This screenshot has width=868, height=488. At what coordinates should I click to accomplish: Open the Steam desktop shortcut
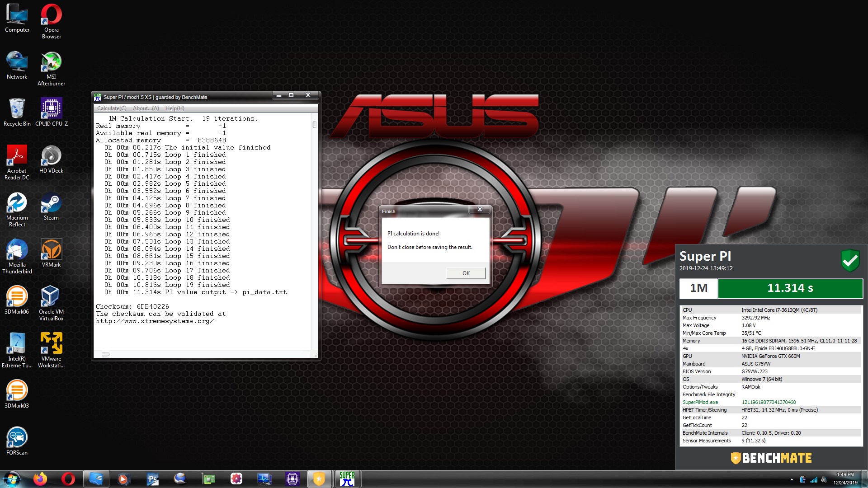(x=52, y=206)
